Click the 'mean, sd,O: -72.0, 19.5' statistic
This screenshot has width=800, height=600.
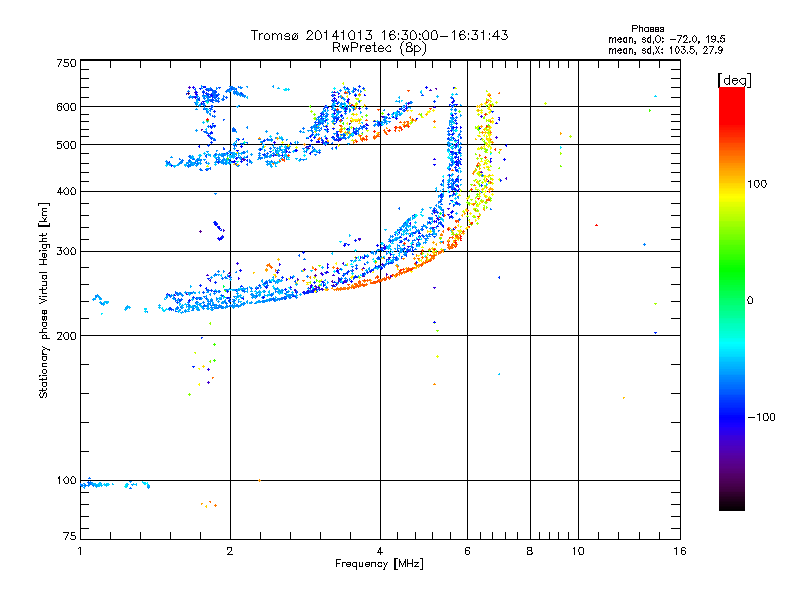click(666, 39)
